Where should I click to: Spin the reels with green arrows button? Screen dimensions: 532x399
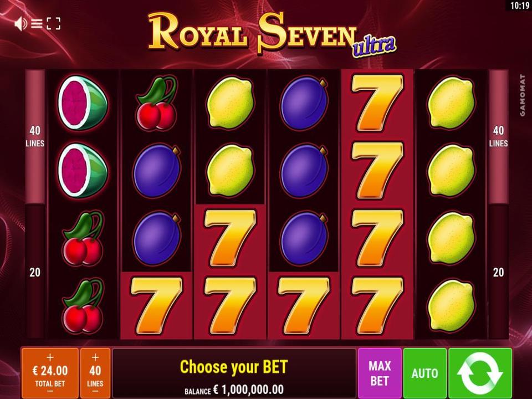point(480,373)
